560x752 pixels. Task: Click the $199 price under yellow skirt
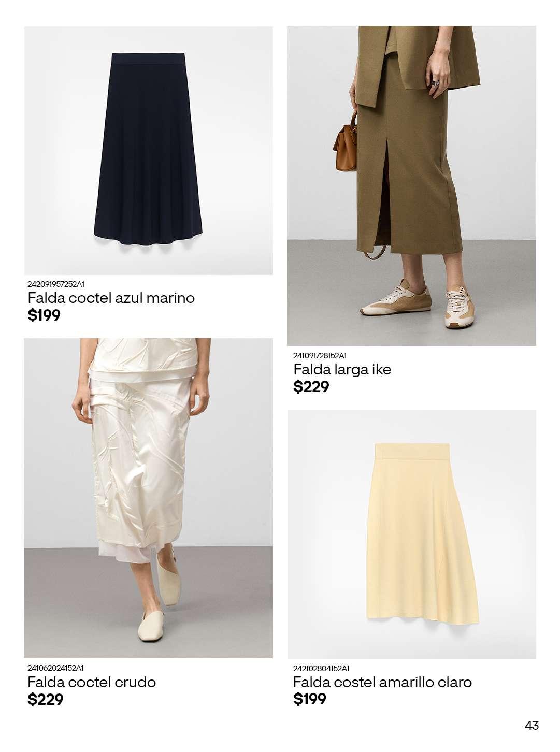tap(310, 699)
